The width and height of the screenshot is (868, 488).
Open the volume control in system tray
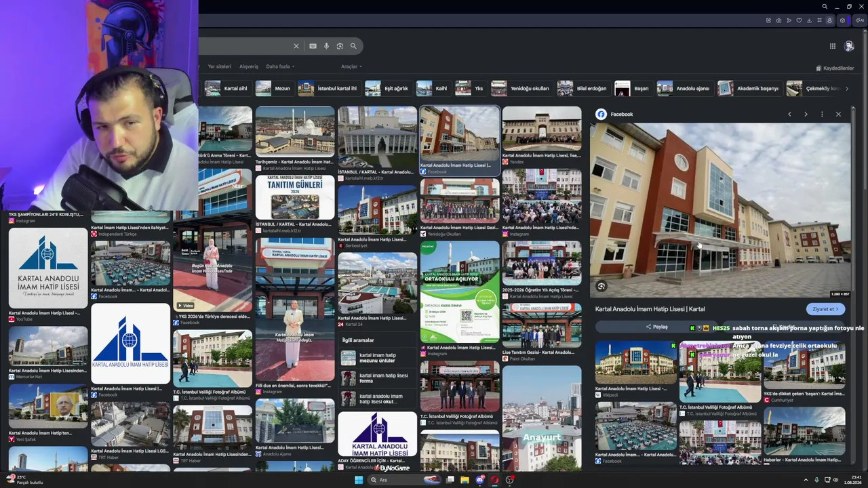[x=835, y=480]
